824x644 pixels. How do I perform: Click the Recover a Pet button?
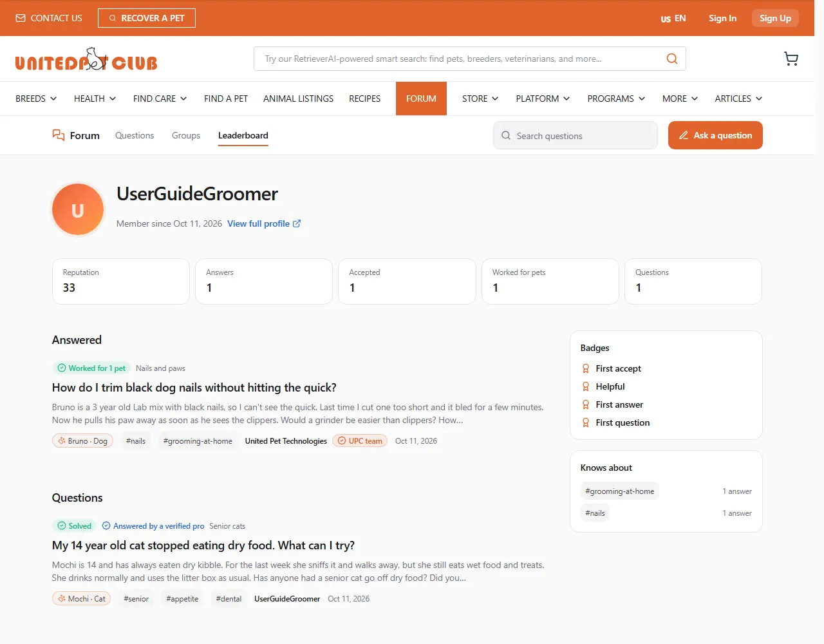click(147, 18)
